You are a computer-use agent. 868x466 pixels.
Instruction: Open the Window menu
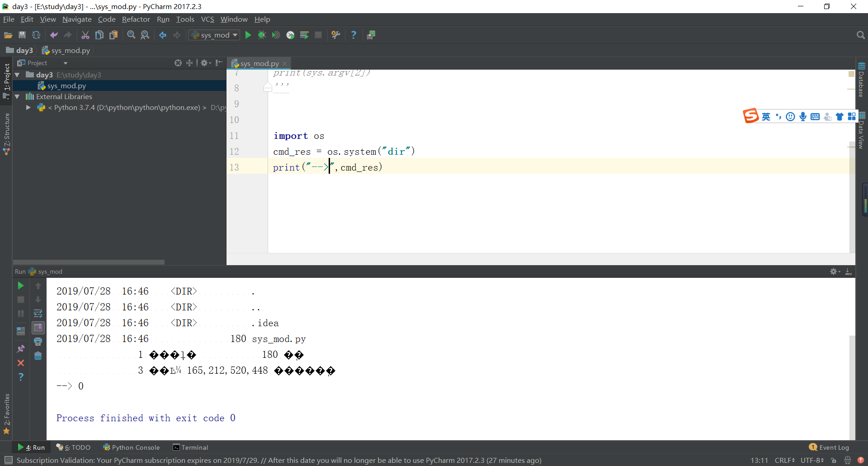234,19
